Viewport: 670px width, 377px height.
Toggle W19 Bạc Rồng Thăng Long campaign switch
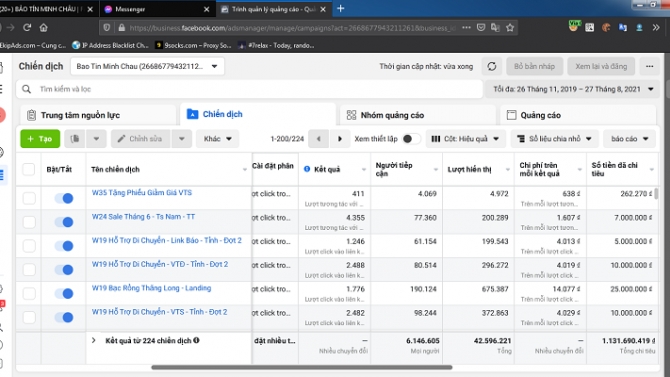64,294
